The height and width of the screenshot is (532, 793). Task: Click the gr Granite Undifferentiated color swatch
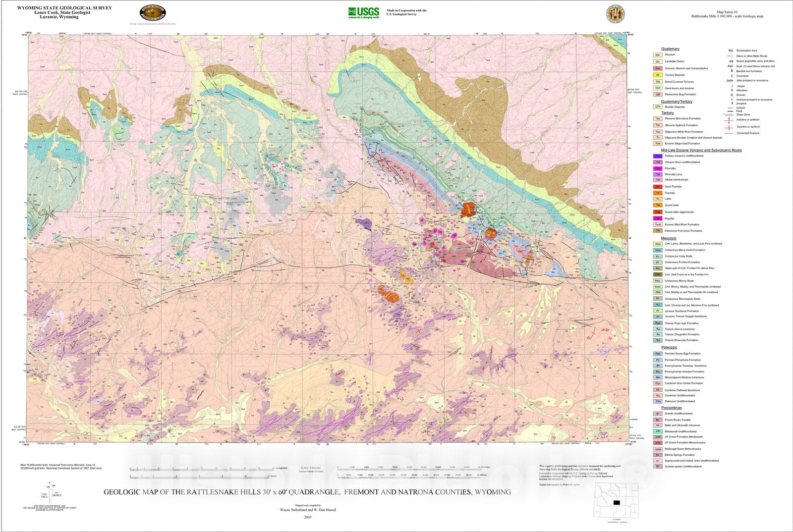click(657, 413)
